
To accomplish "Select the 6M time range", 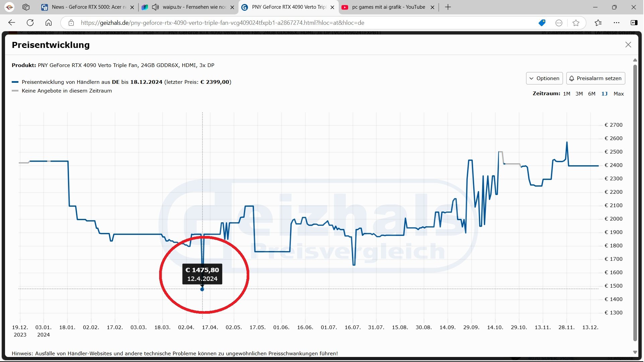I will tap(592, 94).
